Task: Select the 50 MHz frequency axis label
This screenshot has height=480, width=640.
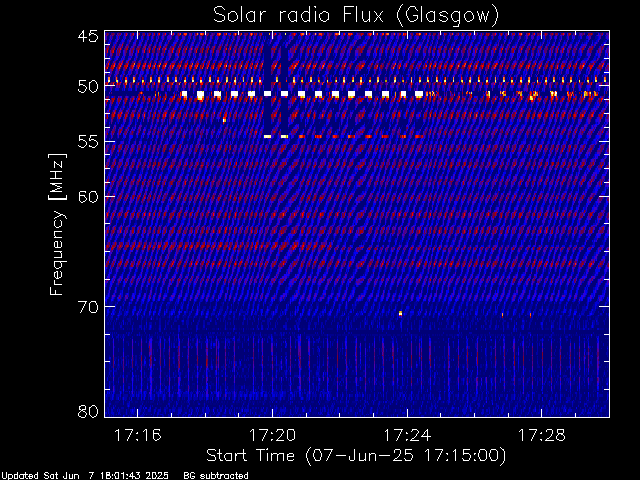Action: (88, 86)
